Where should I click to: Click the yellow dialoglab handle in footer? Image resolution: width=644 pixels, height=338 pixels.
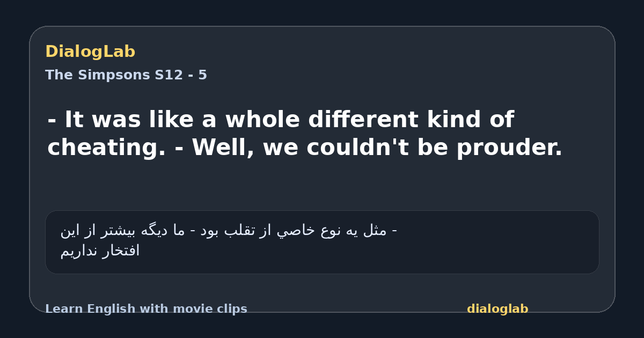tap(497, 309)
